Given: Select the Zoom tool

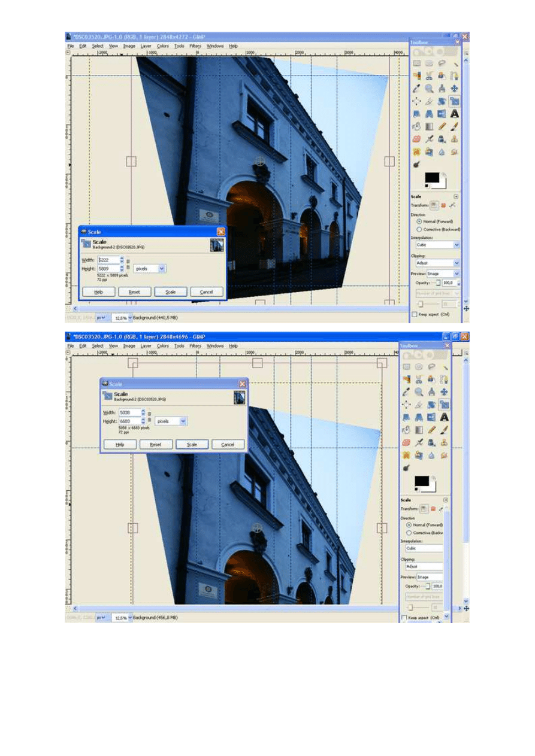Looking at the screenshot, I should click(430, 88).
